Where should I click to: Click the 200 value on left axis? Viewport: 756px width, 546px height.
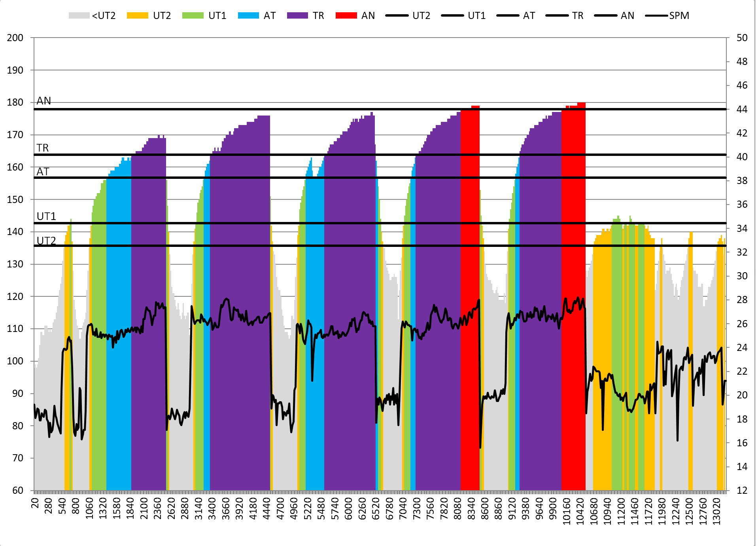pyautogui.click(x=15, y=38)
